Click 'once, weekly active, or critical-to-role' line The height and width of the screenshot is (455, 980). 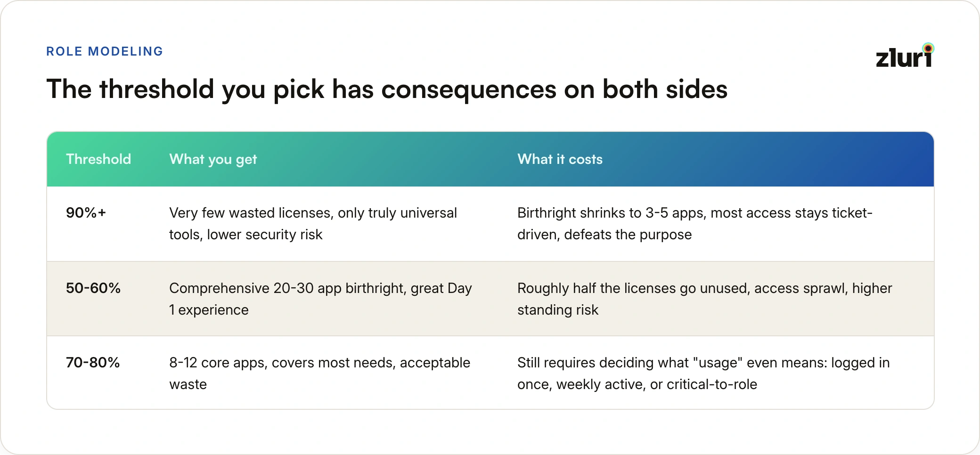click(x=637, y=384)
